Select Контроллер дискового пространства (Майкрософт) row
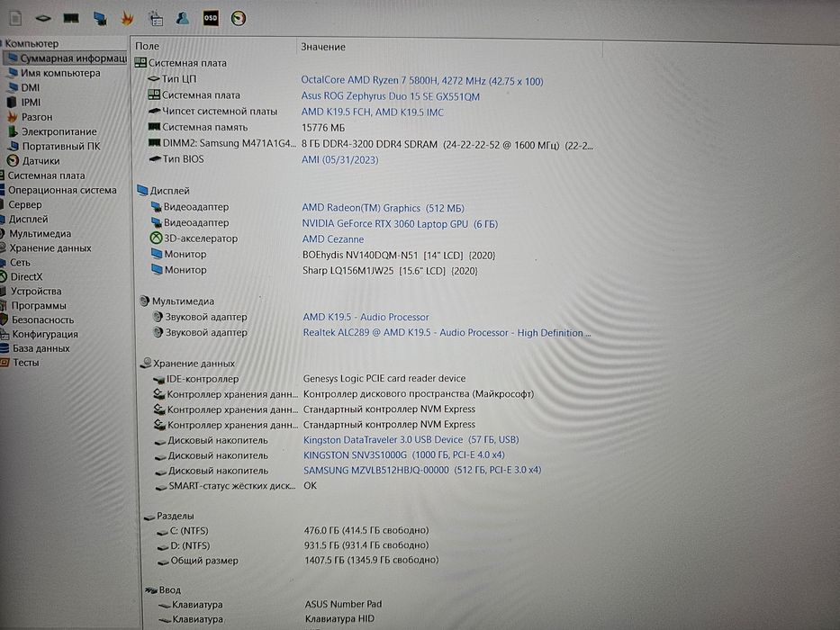The width and height of the screenshot is (840, 630). pyautogui.click(x=343, y=394)
